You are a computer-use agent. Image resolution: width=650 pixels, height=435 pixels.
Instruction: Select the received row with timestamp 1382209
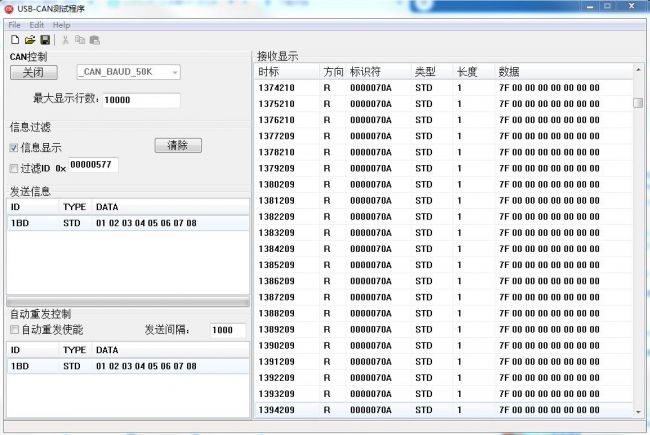[444, 217]
